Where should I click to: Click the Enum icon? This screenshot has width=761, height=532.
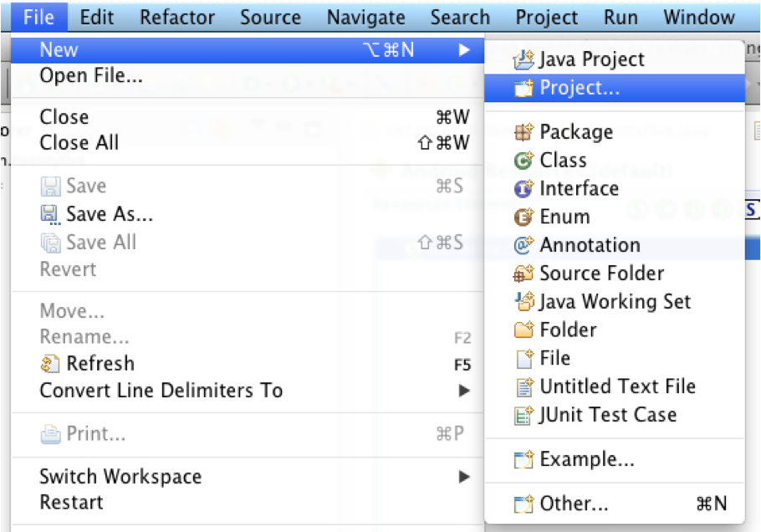(x=524, y=217)
